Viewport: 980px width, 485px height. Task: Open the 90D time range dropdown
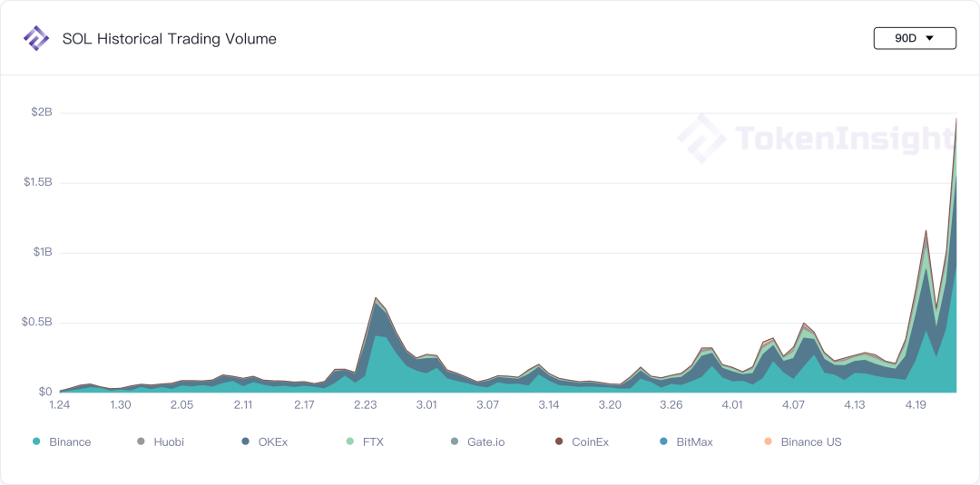tap(915, 38)
